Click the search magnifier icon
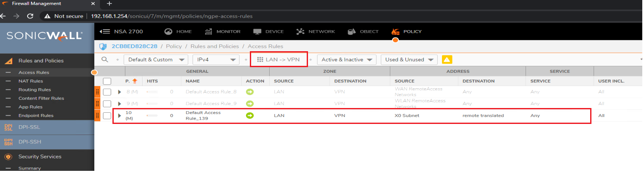Screen dimensions: 644x173 click(105, 59)
